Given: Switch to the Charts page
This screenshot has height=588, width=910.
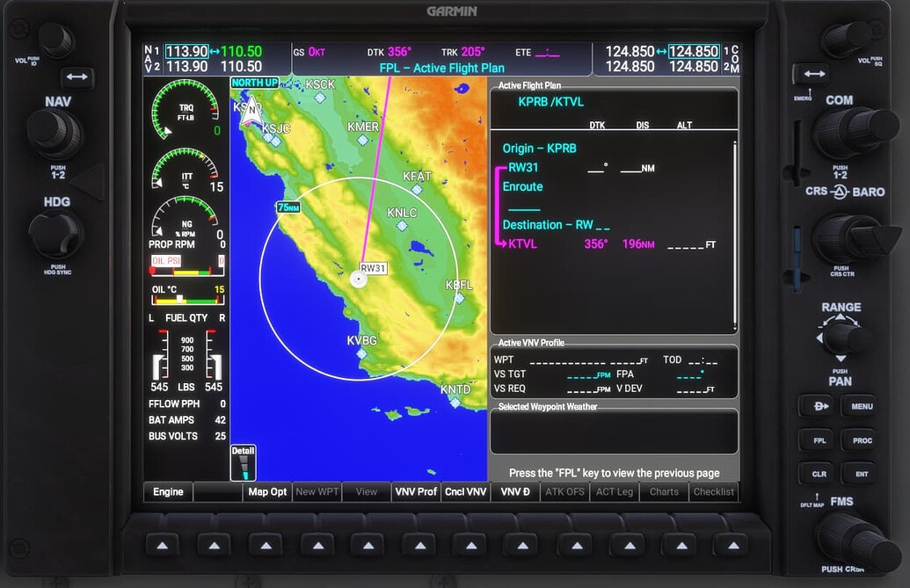Looking at the screenshot, I should (663, 491).
